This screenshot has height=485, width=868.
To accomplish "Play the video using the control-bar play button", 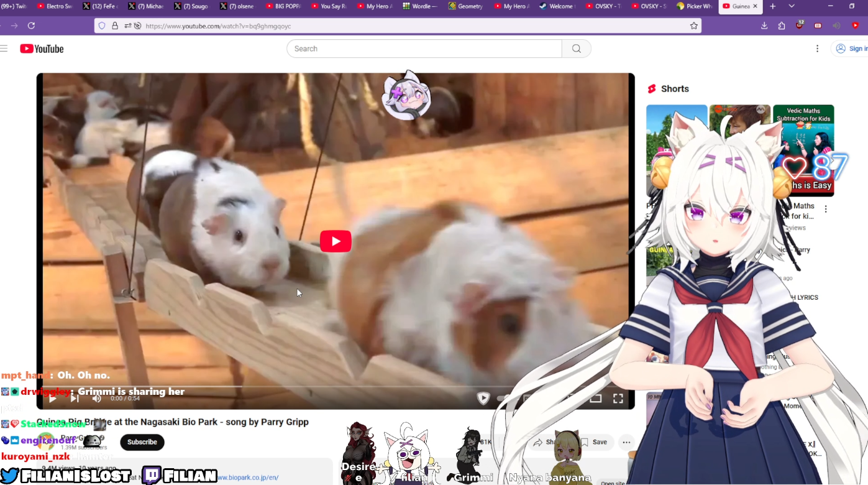I will 53,398.
